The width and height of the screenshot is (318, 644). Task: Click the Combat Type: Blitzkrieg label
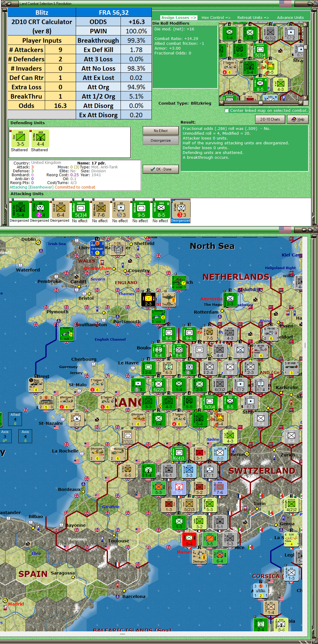185,103
